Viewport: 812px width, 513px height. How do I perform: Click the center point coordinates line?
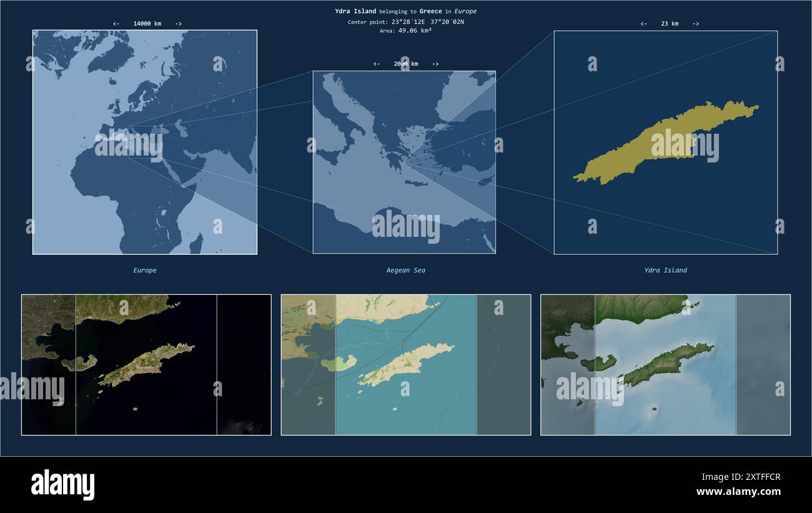[x=405, y=22]
